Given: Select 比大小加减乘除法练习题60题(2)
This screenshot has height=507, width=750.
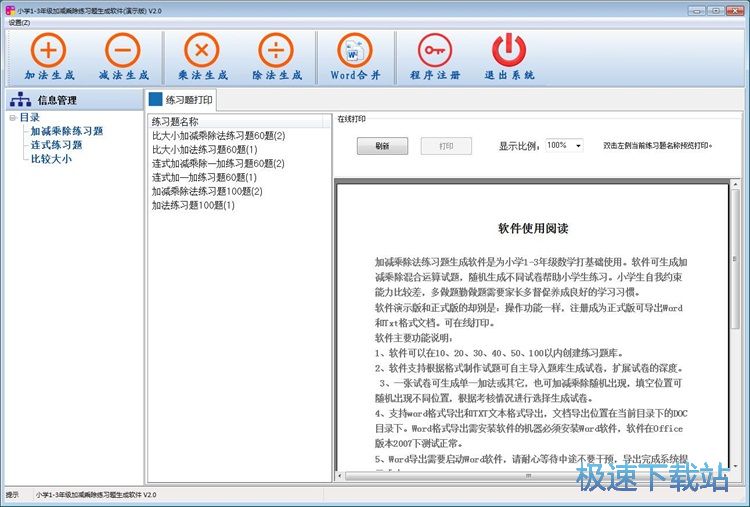Looking at the screenshot, I should 219,136.
